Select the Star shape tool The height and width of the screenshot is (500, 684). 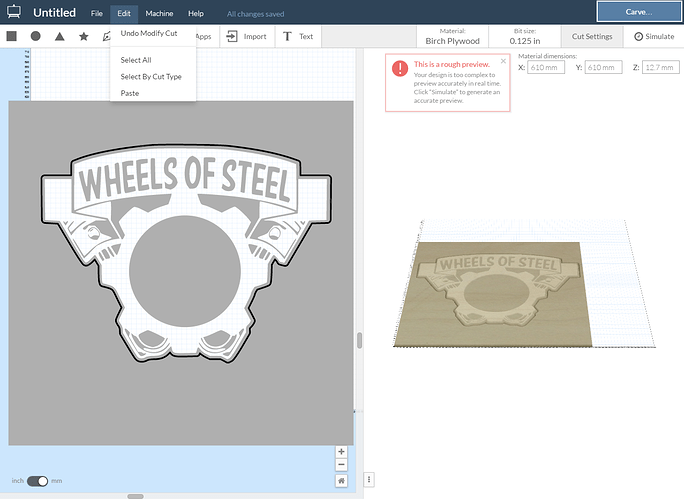[x=84, y=36]
